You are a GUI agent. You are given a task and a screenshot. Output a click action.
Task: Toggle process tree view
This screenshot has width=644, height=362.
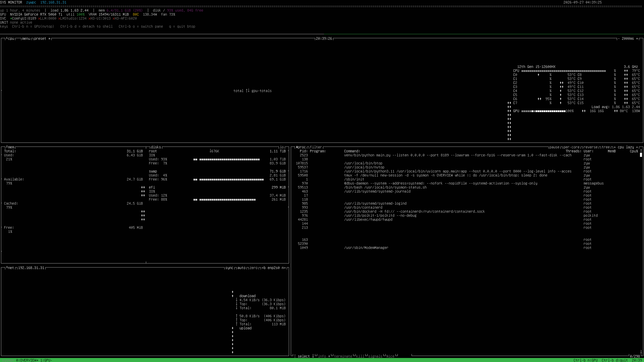606,147
